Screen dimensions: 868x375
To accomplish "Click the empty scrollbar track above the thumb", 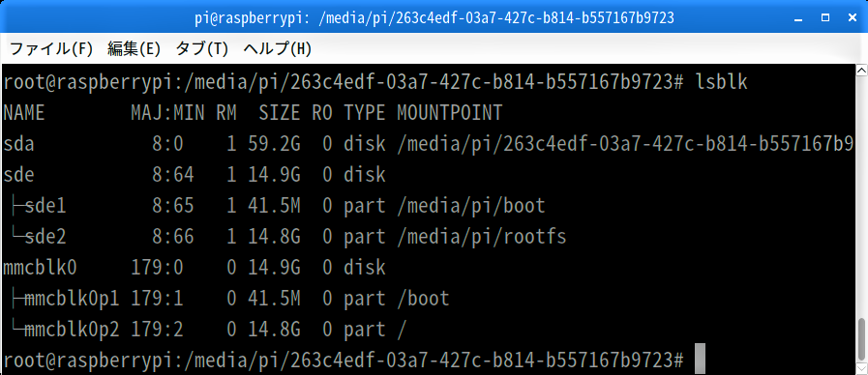I will [x=862, y=196].
